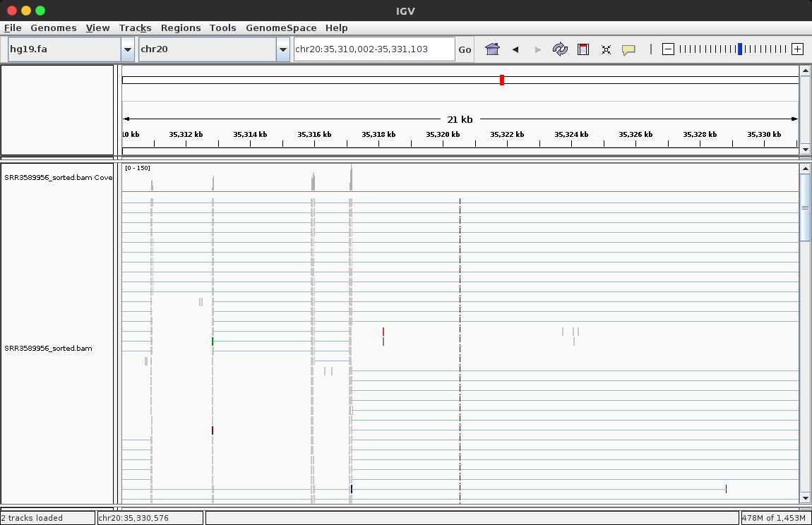Click the Go button
This screenshot has width=812, height=525.
click(x=465, y=49)
